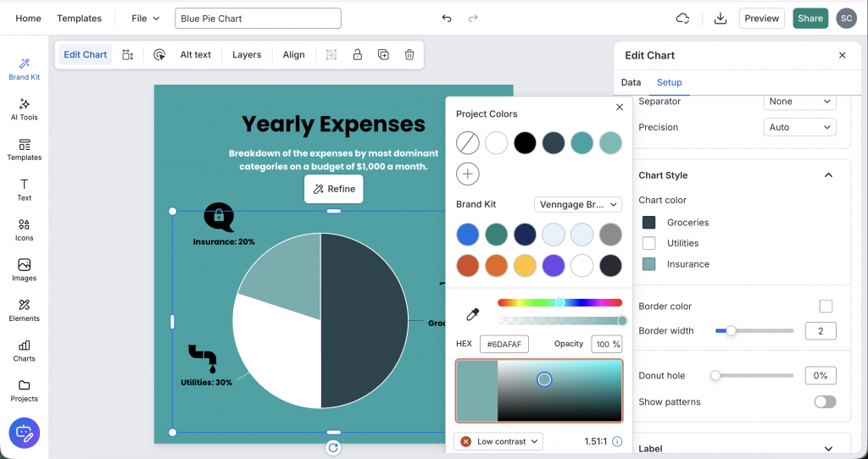868x459 pixels.
Task: Expand the Label section
Action: pyautogui.click(x=828, y=449)
